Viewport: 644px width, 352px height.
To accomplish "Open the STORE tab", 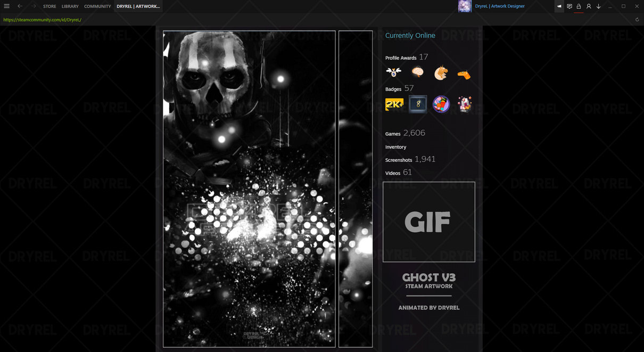I will click(49, 6).
